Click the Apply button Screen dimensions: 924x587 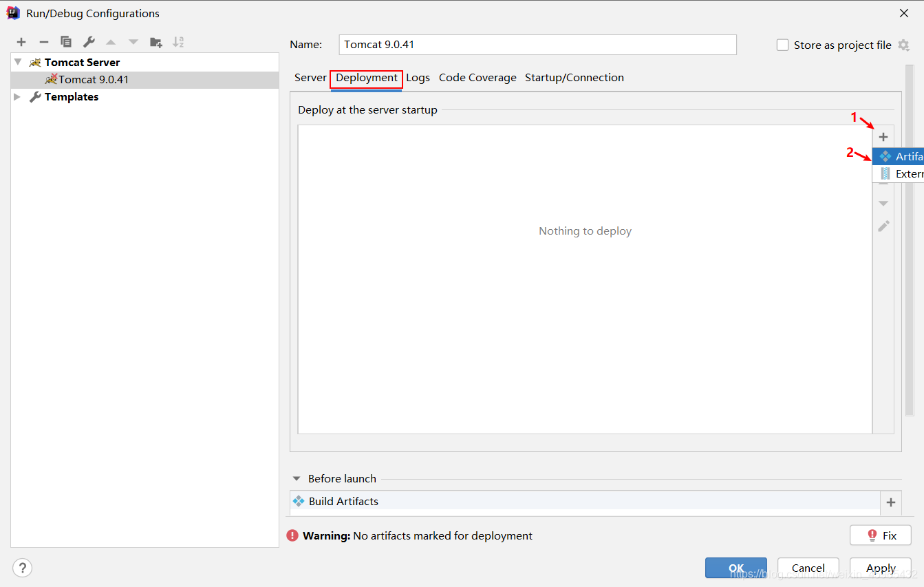pos(881,568)
